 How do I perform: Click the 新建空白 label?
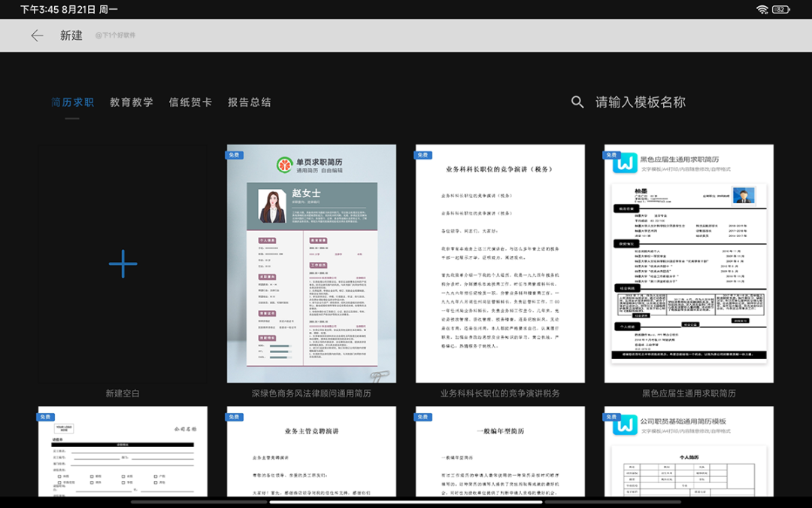(123, 393)
